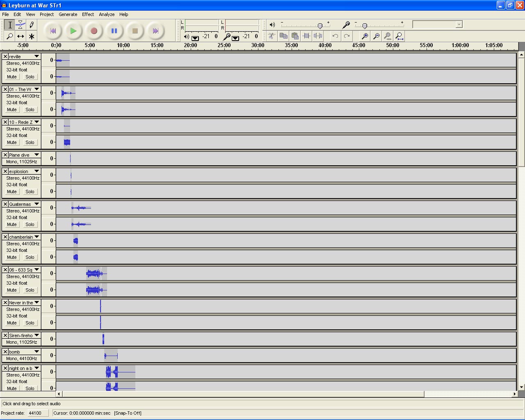Open the Effect menu

(88, 14)
